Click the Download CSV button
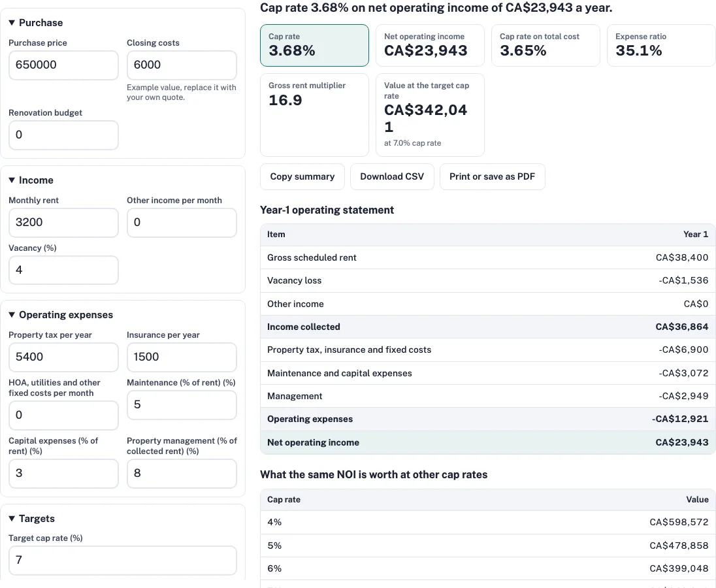This screenshot has height=588, width=716. click(392, 176)
